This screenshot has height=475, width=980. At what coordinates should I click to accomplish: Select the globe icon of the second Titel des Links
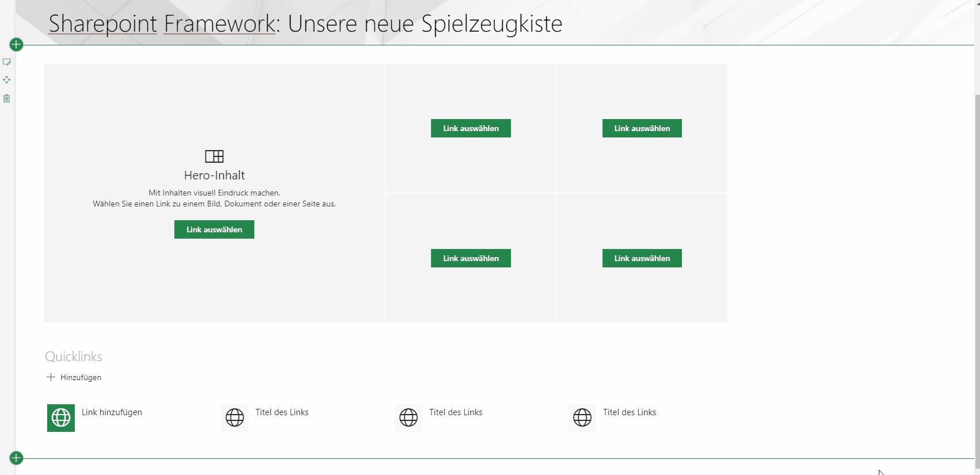[x=409, y=417]
